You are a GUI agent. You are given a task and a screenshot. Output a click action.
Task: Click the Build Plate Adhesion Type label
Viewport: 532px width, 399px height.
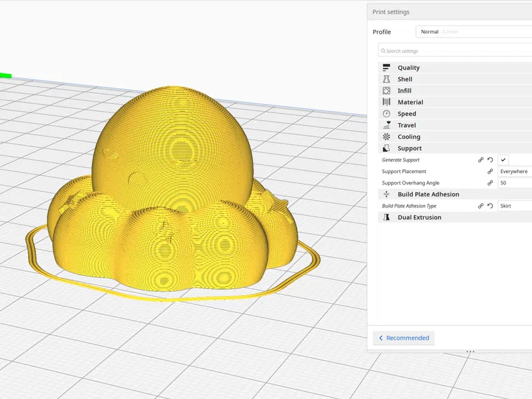409,206
